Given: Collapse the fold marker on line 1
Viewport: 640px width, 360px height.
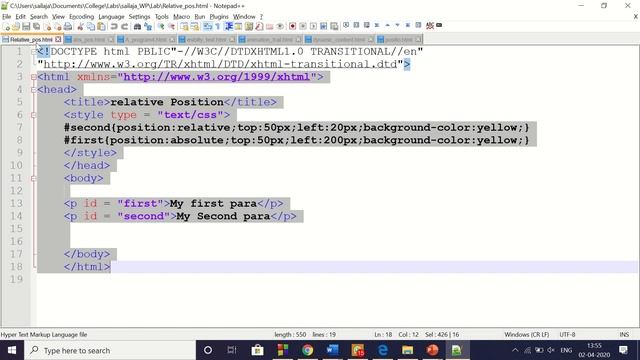Looking at the screenshot, I should click(x=34, y=52).
